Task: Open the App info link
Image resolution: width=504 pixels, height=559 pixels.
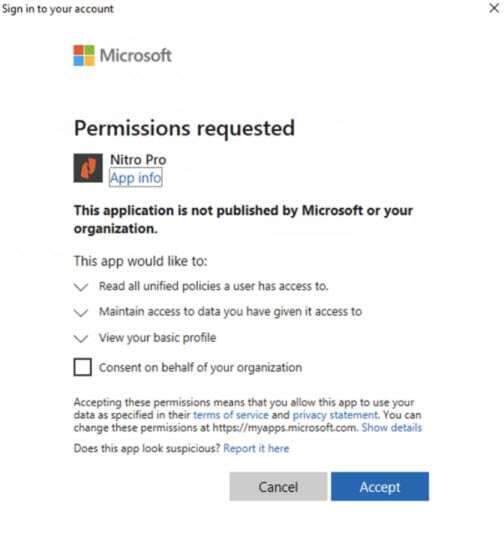Action: click(135, 178)
